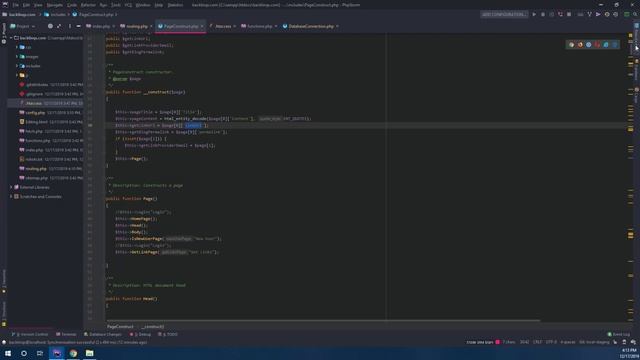
Task: Expand the css folder in the project tree
Action: 17,47
